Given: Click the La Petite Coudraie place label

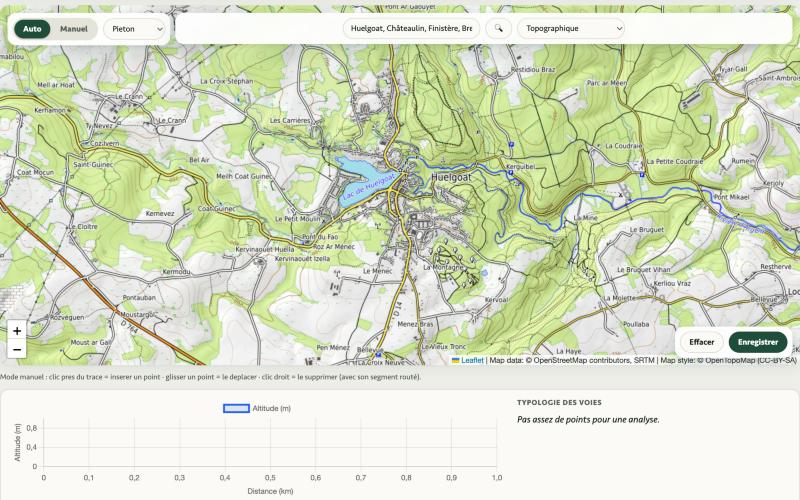Looking at the screenshot, I should (674, 161).
